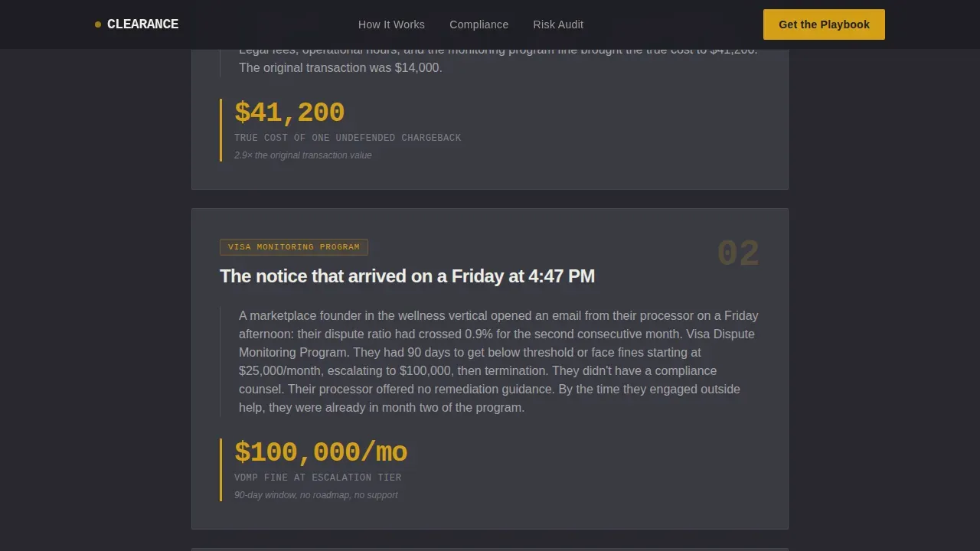Select the True Cost of One Undefended Chargeback label

coord(348,138)
